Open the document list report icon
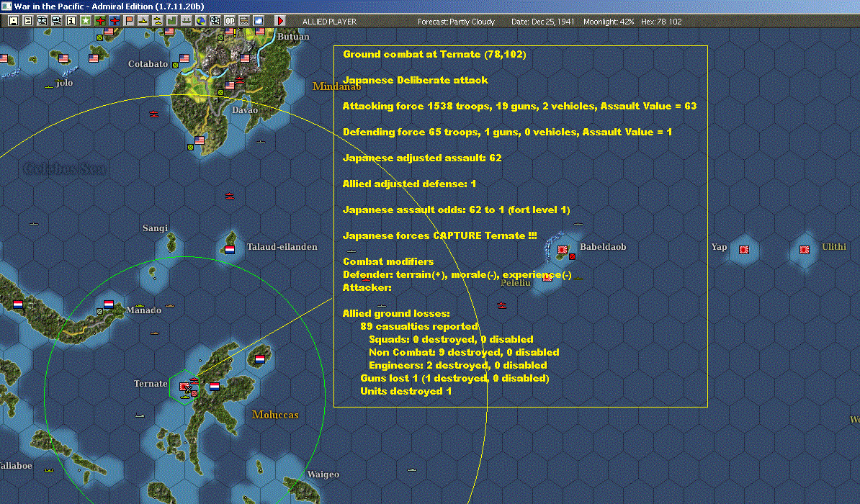The height and width of the screenshot is (504, 860). coord(28,21)
